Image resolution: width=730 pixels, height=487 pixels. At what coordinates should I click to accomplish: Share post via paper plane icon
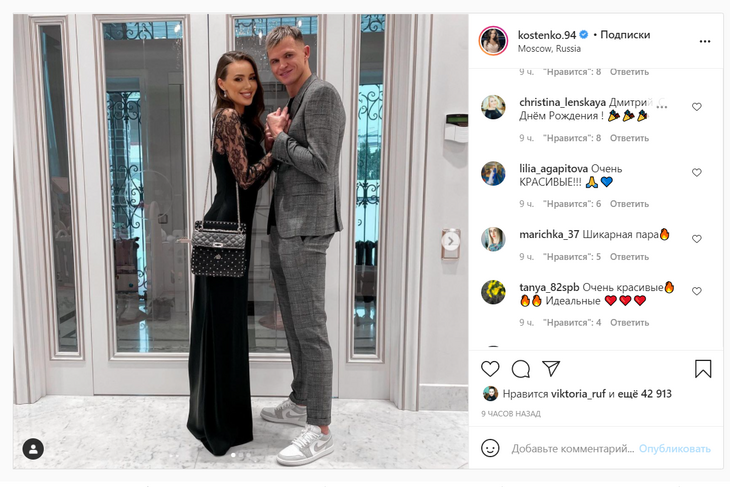coord(551,368)
